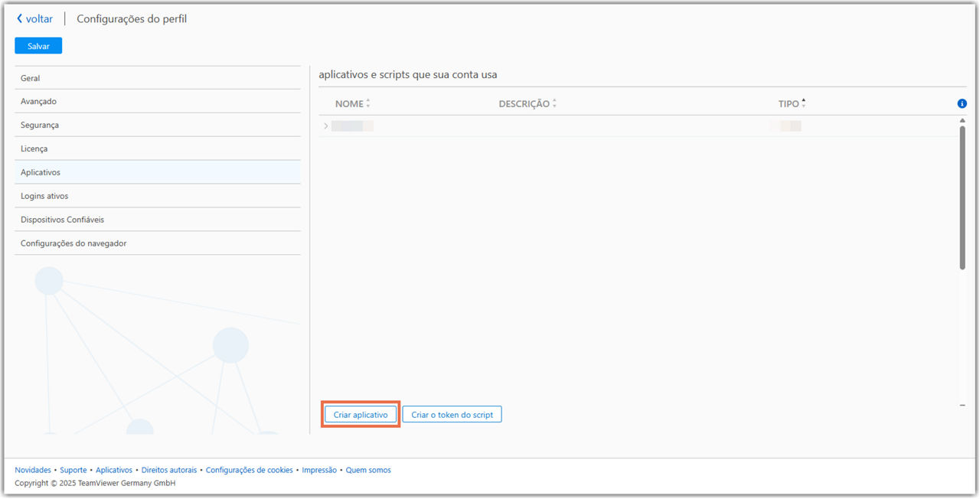Select Licença in the sidebar

[x=34, y=149]
